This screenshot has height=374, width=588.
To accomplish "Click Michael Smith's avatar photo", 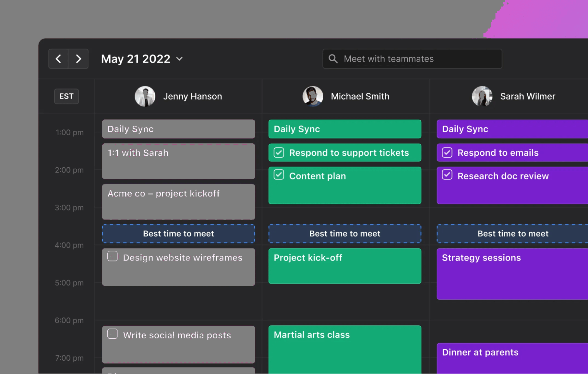I will [312, 96].
